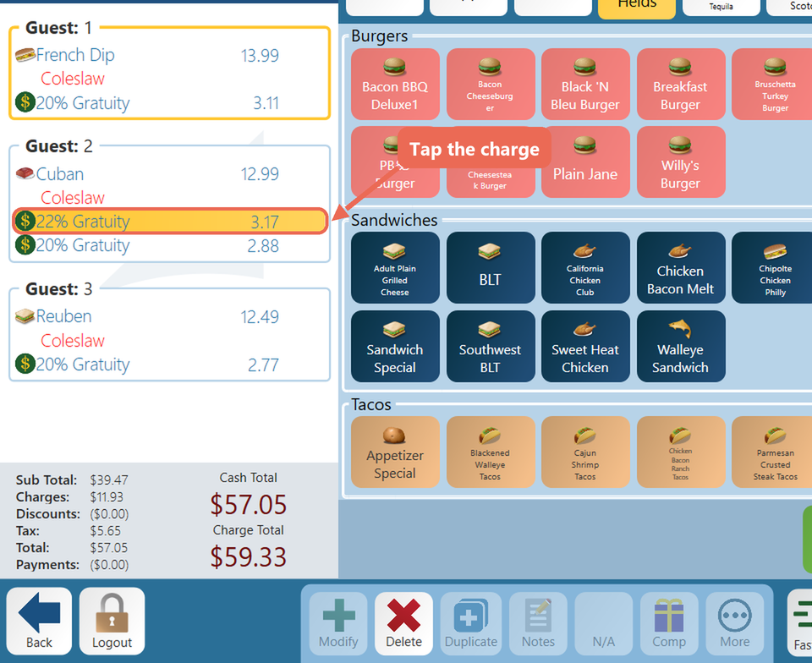Select Coleslaw modifier under French Dip
The image size is (812, 663).
click(73, 79)
